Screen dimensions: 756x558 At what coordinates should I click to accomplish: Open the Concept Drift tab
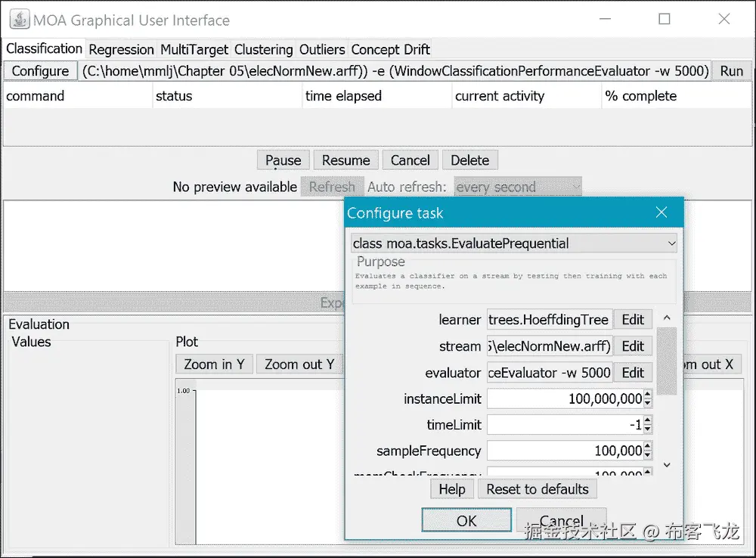tap(391, 50)
